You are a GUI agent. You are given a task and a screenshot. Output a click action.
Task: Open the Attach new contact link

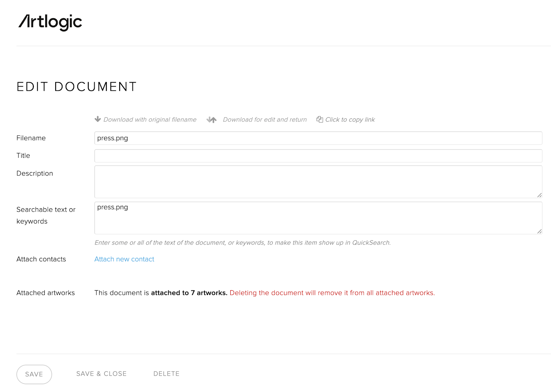(124, 259)
